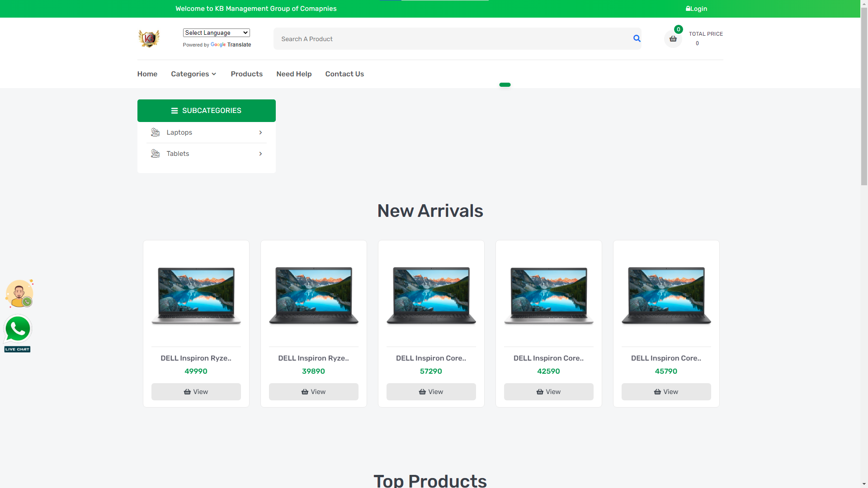The width and height of the screenshot is (868, 488).
Task: Click the 45790 price text
Action: pyautogui.click(x=666, y=371)
